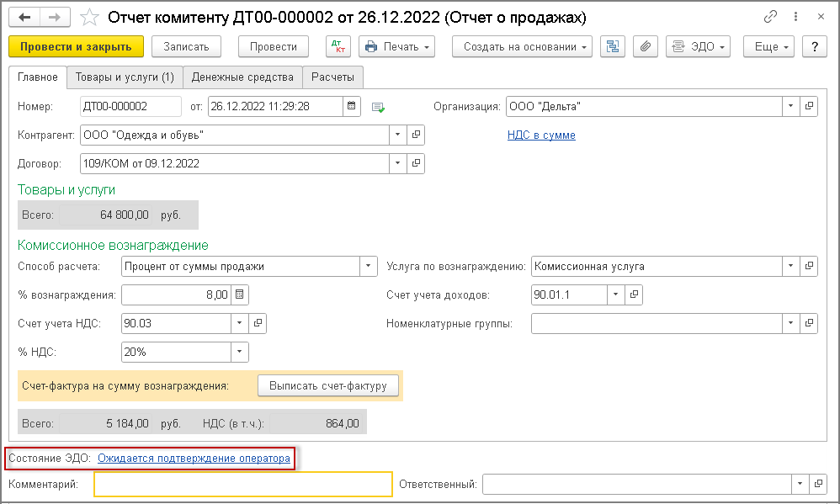This screenshot has width=840, height=504.
Task: Open Договор card with open-form icon
Action: 416,163
